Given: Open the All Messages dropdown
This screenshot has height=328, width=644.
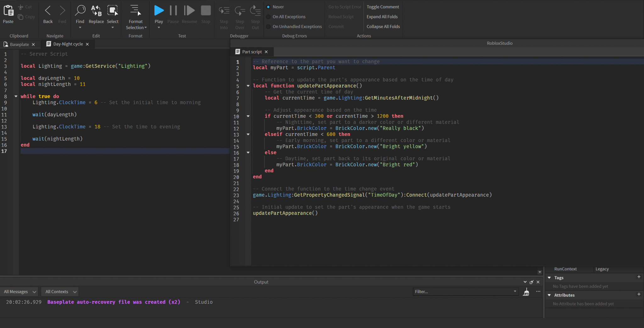Looking at the screenshot, I should coord(19,291).
